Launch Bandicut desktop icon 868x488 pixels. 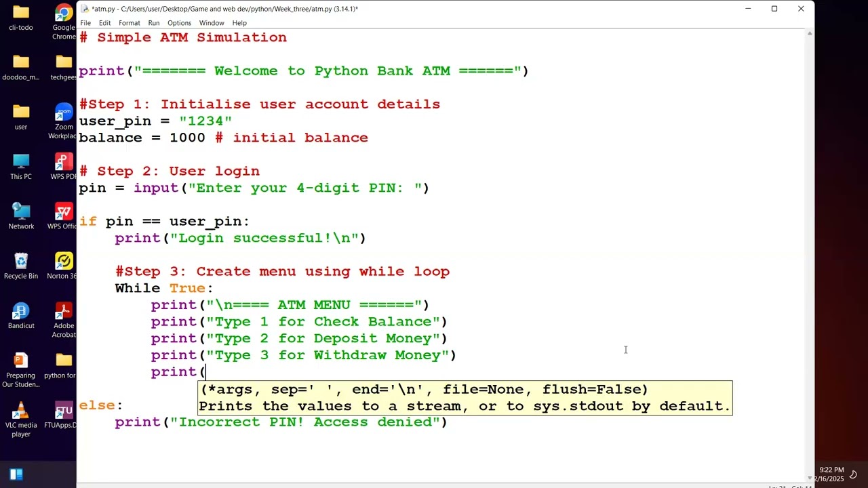21,316
